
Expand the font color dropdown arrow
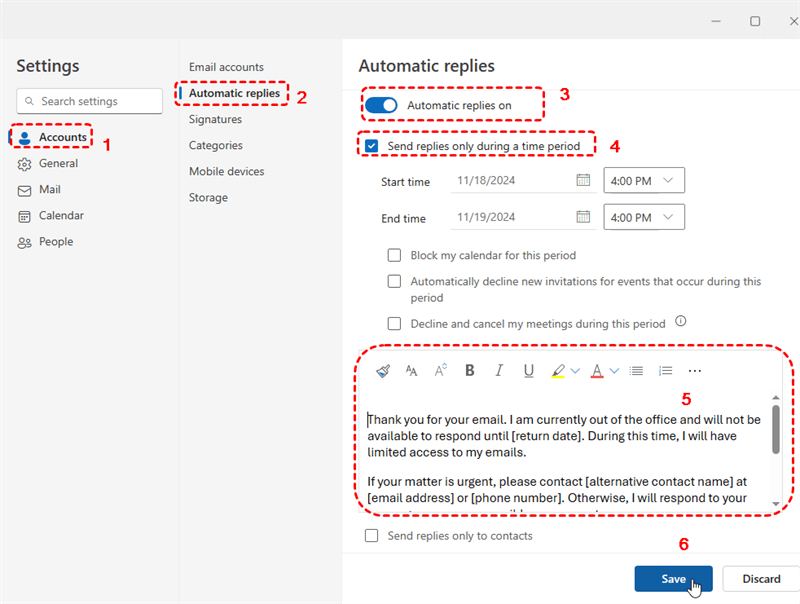tap(614, 371)
